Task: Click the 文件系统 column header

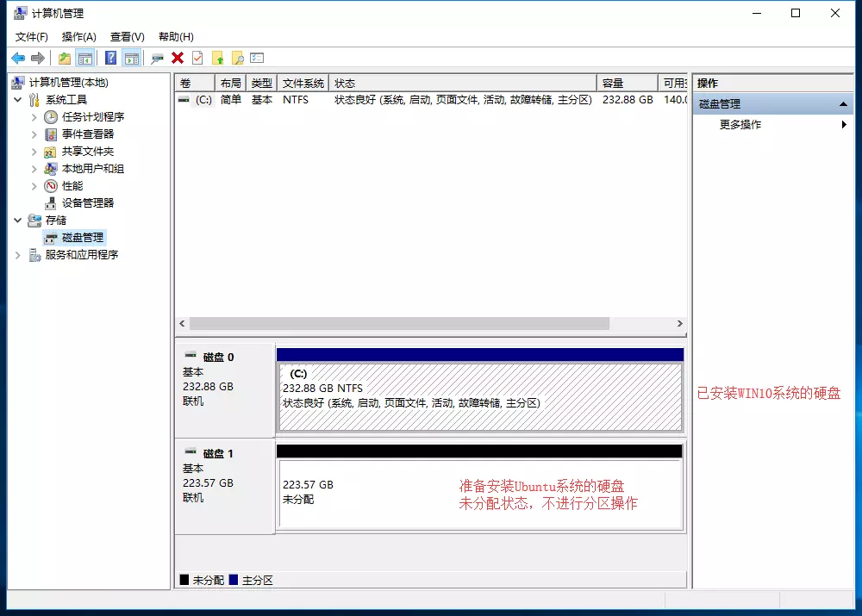Action: (303, 84)
